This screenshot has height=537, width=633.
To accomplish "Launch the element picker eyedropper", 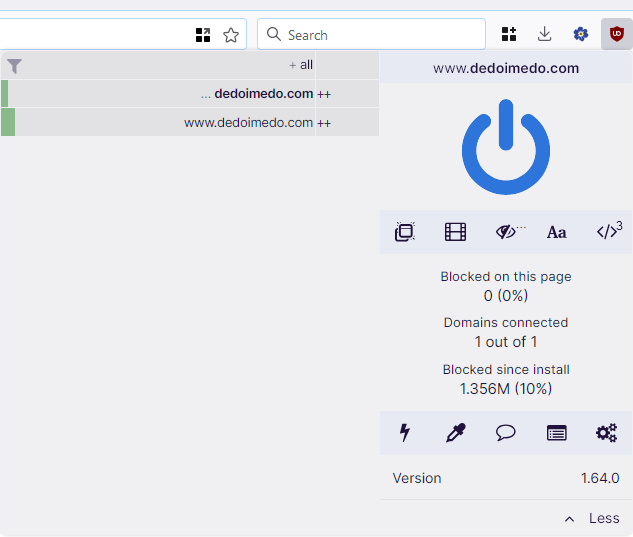I will tap(455, 433).
